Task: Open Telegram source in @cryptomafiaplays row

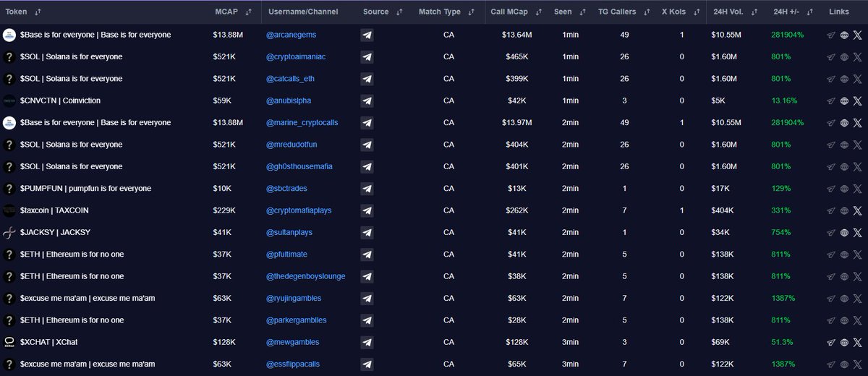Action: pos(367,210)
